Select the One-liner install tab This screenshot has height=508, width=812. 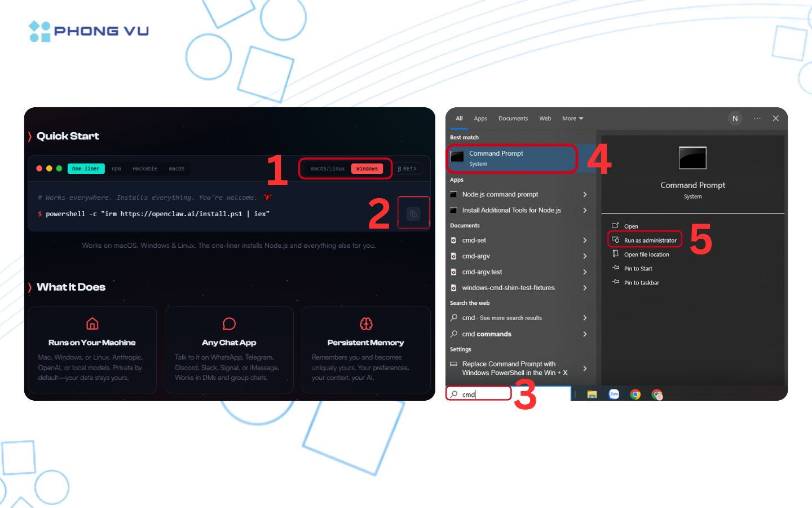(x=86, y=169)
